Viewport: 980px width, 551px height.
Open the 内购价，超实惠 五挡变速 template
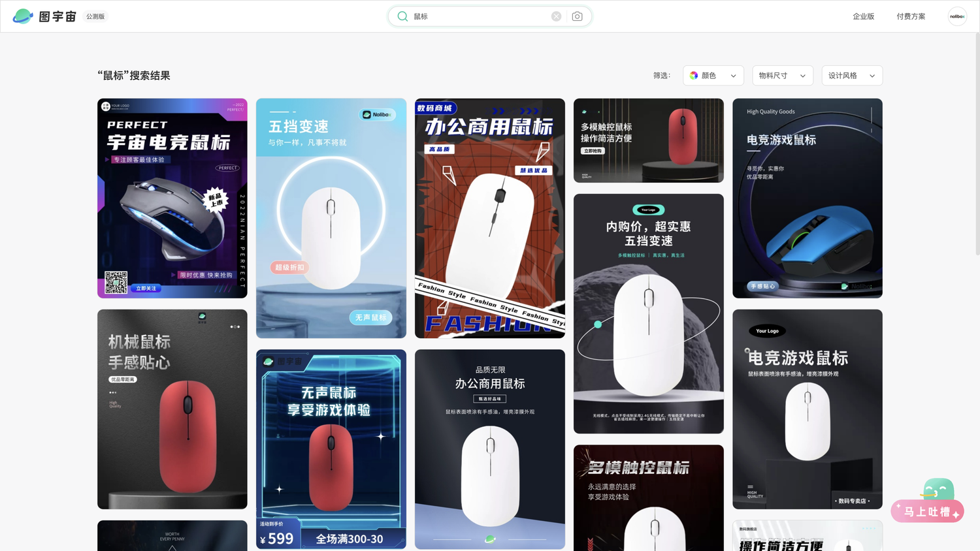pos(649,313)
